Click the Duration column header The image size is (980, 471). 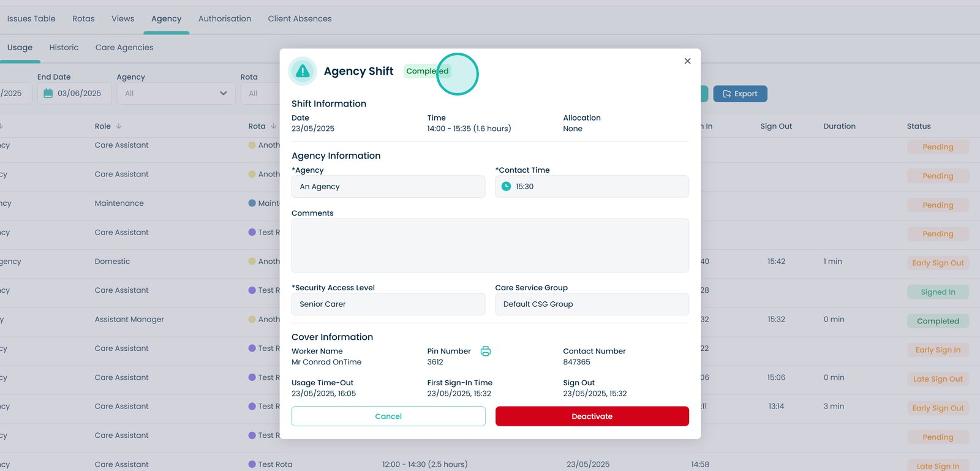[x=839, y=126]
